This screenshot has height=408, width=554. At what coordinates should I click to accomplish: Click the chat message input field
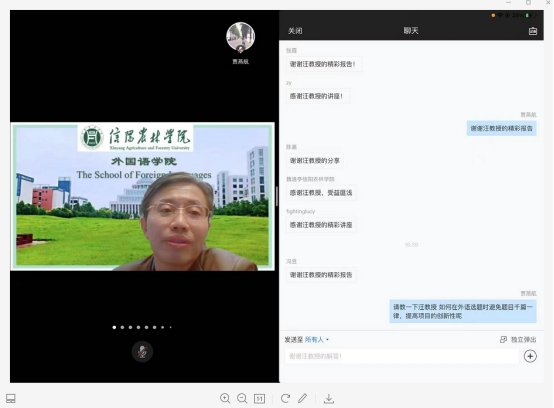[402, 356]
